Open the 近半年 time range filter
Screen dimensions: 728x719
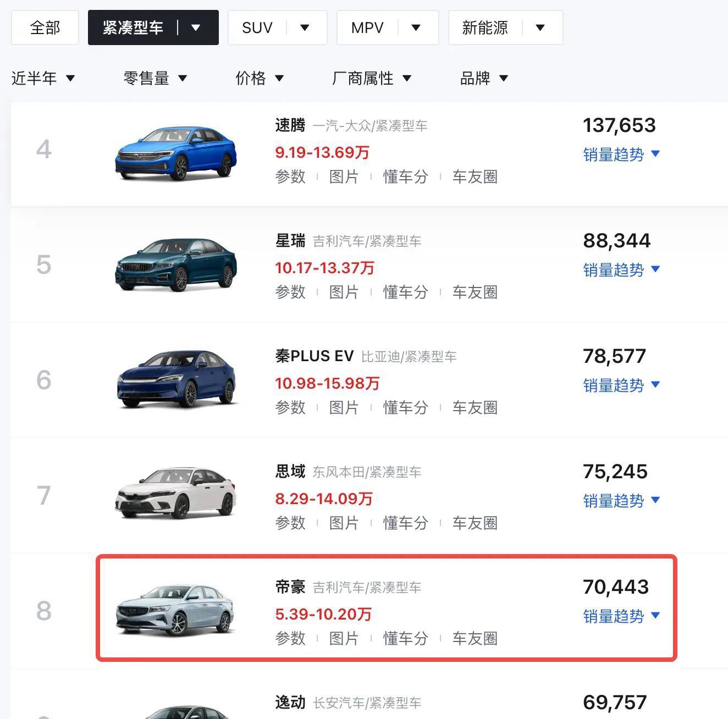[x=43, y=78]
